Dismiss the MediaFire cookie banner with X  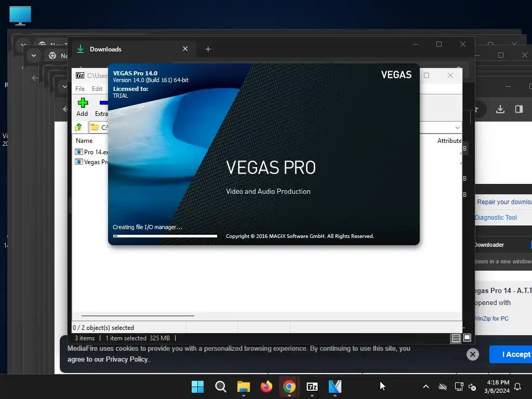pos(473,354)
